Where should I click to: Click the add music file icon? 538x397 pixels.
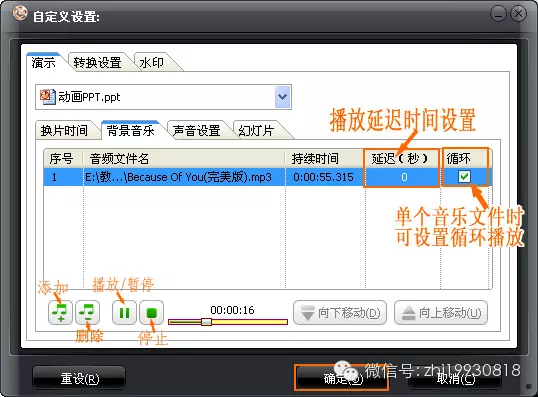pos(60,313)
